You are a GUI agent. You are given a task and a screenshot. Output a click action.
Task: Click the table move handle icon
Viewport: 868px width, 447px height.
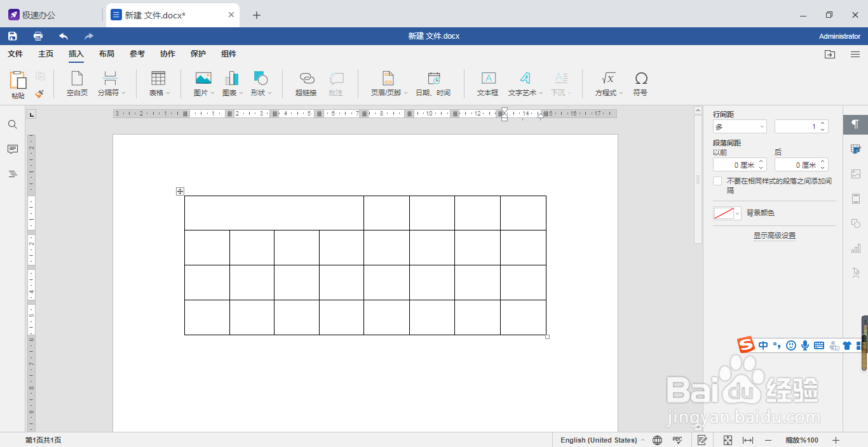coord(180,191)
